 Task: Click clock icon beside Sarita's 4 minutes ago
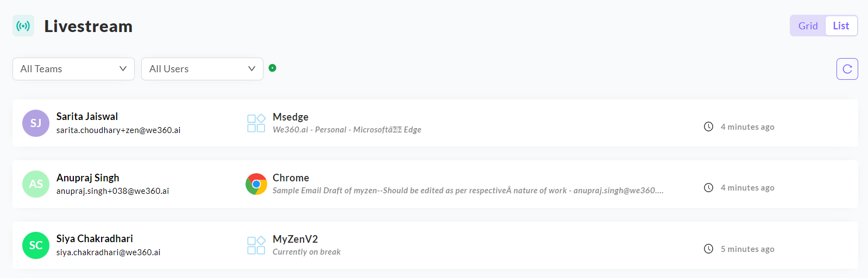[x=708, y=127]
